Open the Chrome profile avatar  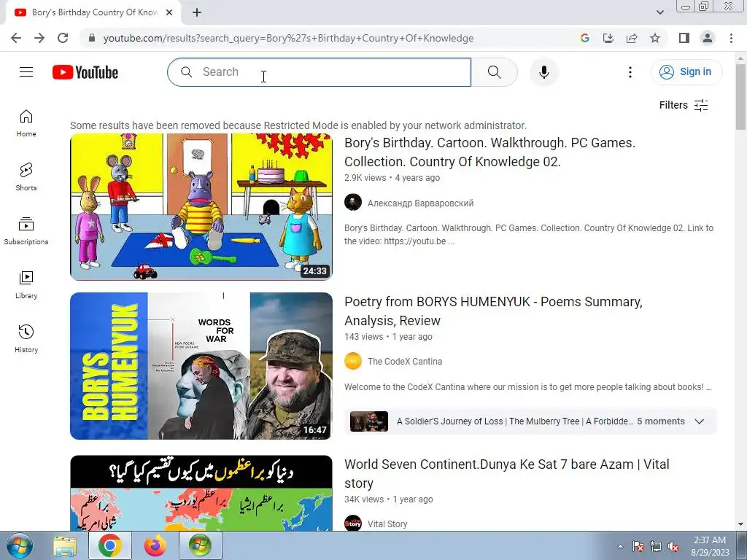tap(708, 38)
